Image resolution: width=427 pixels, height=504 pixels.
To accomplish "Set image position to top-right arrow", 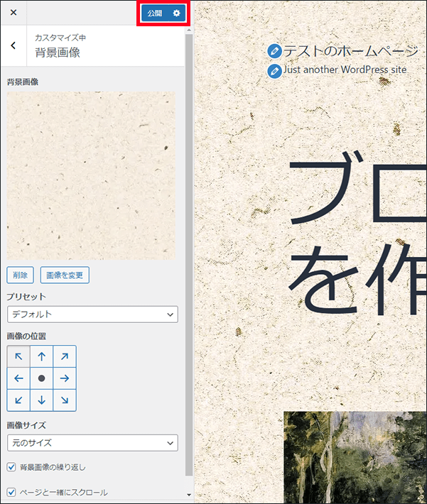I will pos(64,357).
